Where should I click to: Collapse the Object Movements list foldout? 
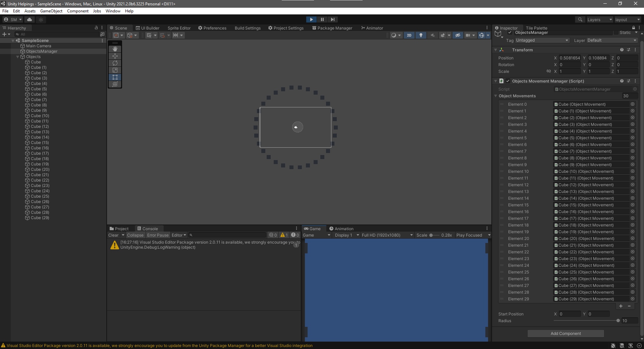tap(496, 96)
